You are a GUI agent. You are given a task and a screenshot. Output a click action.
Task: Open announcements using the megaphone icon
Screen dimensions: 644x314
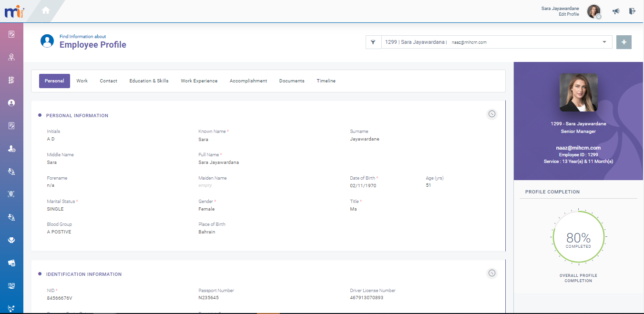(x=615, y=11)
